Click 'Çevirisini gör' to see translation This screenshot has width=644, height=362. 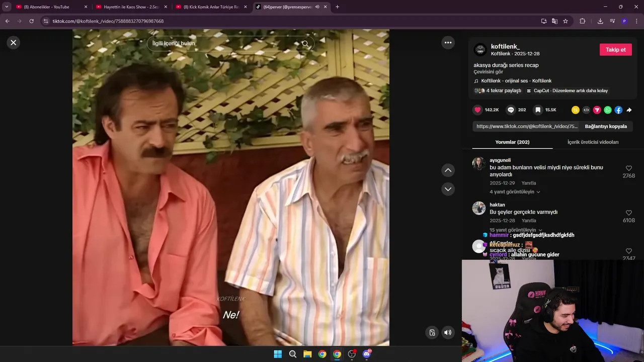pos(488,72)
